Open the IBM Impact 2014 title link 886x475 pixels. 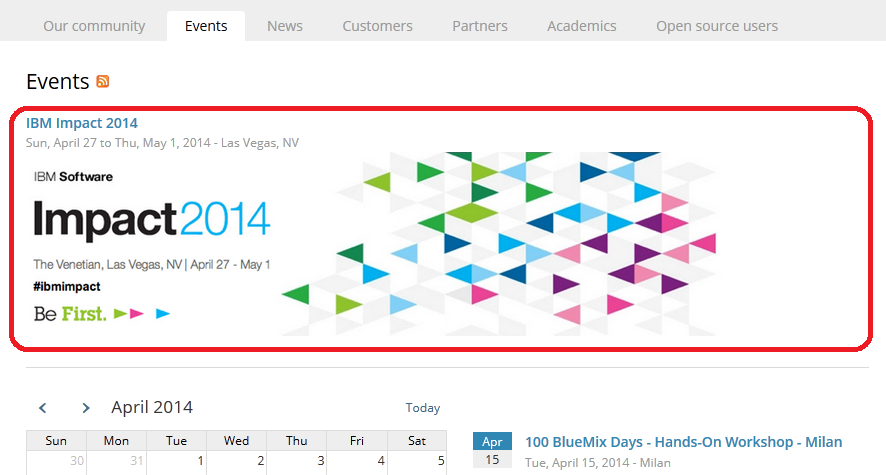tap(82, 123)
